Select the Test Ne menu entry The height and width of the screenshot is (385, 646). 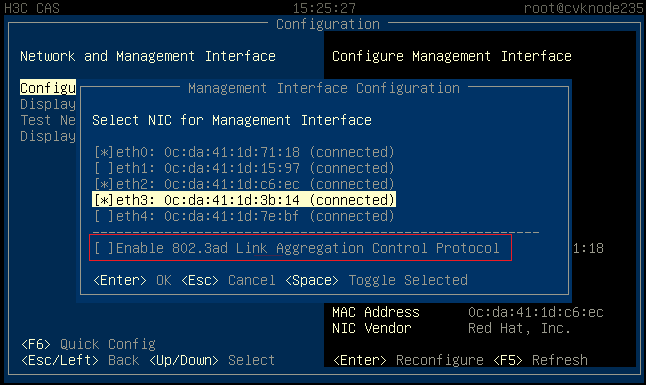pos(48,120)
